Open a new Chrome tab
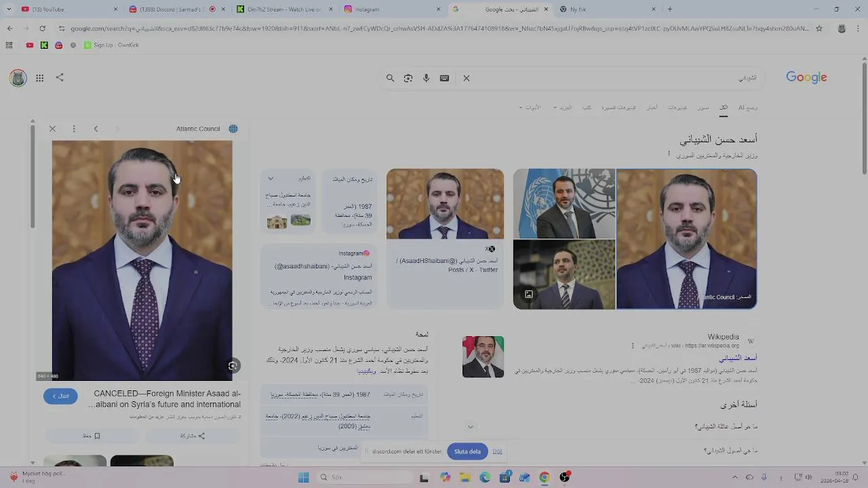Viewport: 868px width, 488px height. (x=670, y=9)
